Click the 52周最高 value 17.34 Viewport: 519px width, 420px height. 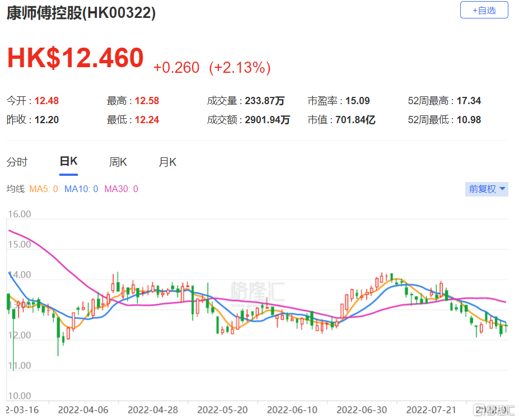(469, 101)
